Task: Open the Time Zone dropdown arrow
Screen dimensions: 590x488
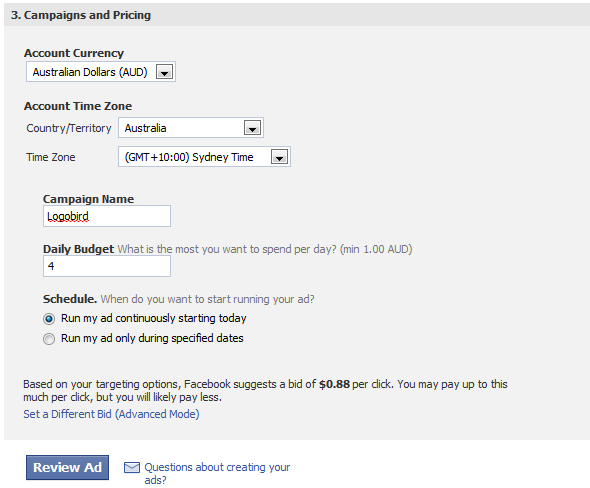Action: pos(280,157)
